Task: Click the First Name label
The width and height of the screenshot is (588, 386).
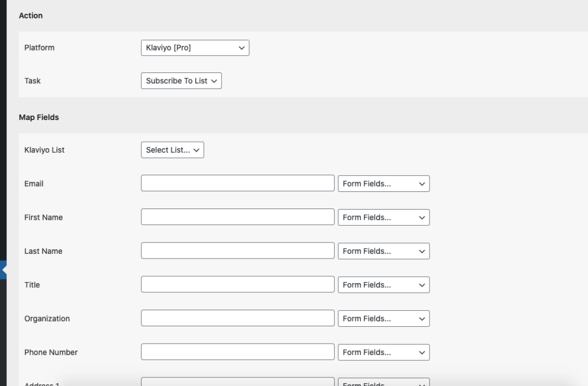Action: [x=44, y=217]
